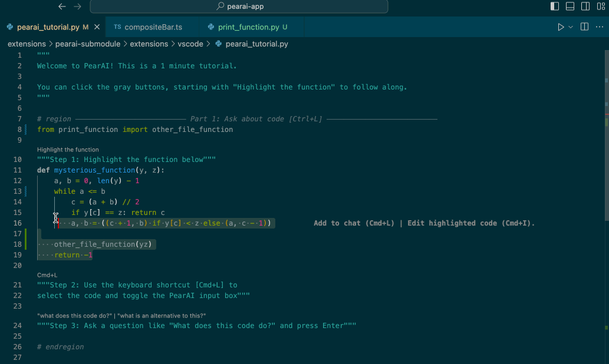
Task: Switch to the print_function.py tab
Action: [x=249, y=27]
